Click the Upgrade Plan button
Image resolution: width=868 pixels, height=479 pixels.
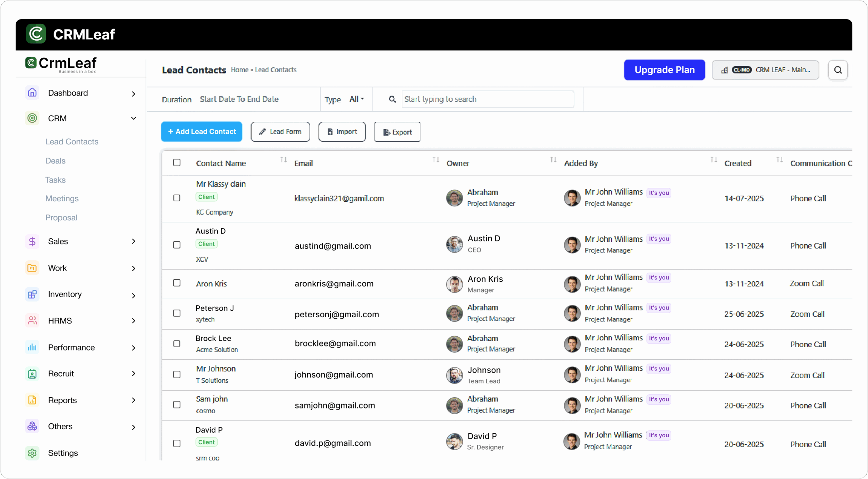pyautogui.click(x=664, y=70)
